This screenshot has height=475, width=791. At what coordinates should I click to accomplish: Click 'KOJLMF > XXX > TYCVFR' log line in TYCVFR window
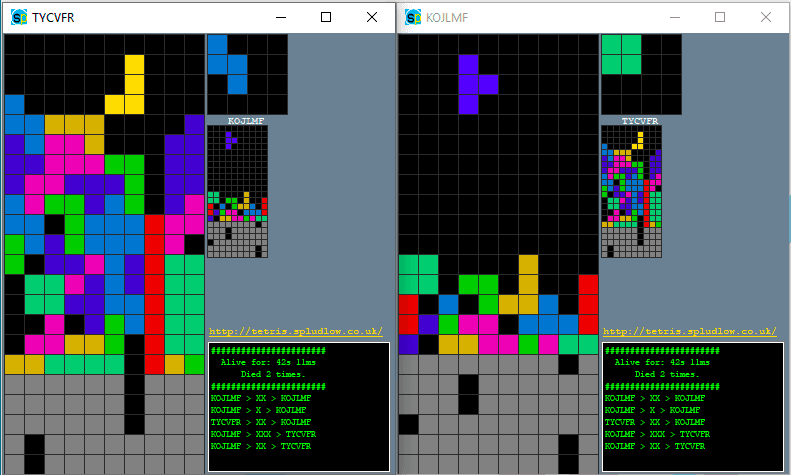(x=263, y=434)
